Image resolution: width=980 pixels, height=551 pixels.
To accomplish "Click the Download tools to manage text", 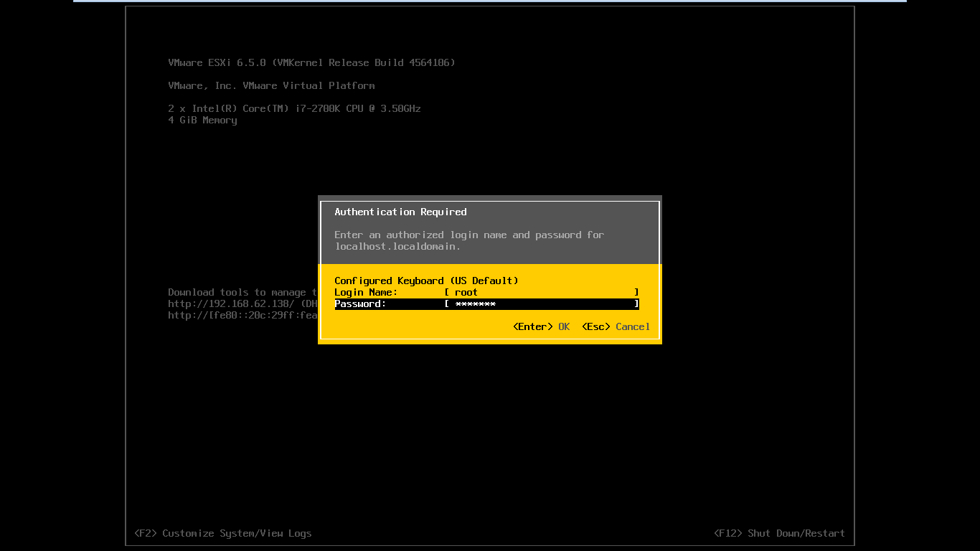I will tap(242, 292).
